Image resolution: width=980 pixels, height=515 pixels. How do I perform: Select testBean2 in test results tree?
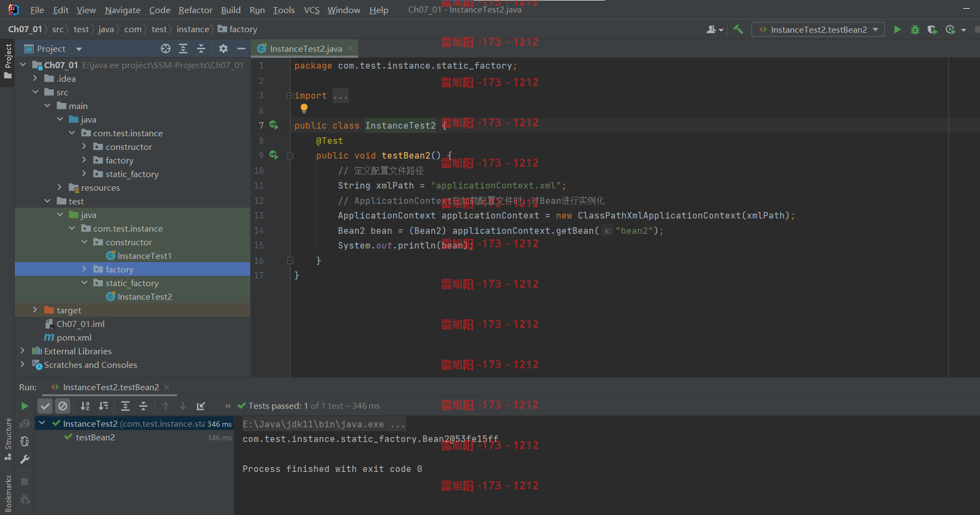pyautogui.click(x=95, y=437)
